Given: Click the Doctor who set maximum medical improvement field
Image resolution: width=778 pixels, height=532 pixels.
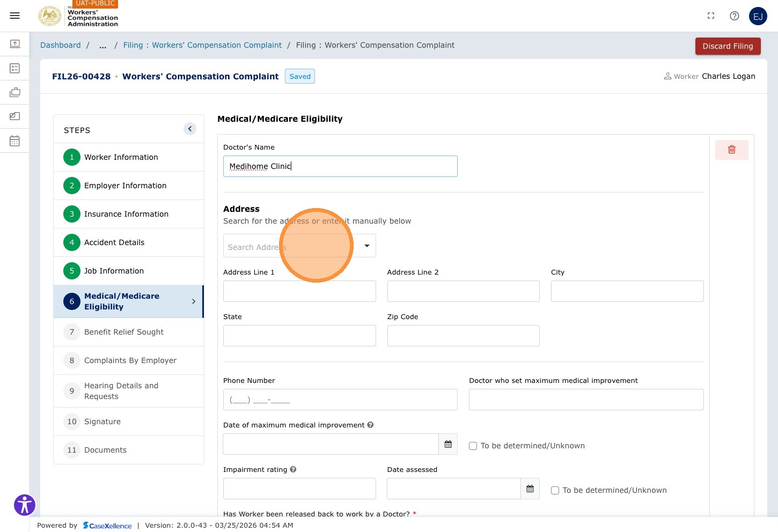Looking at the screenshot, I should [x=586, y=400].
